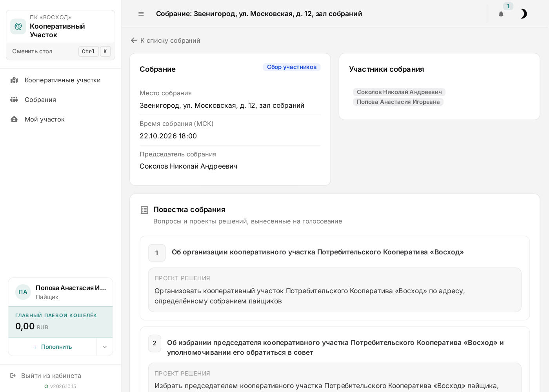Open Сменить стол switcher
This screenshot has width=549, height=392.
coord(61,51)
